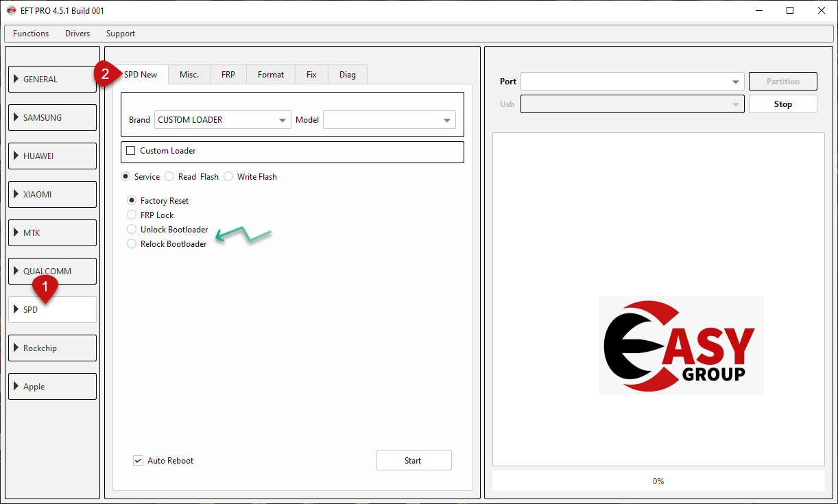The height and width of the screenshot is (504, 838).
Task: Switch to the Diag tab
Action: (348, 75)
